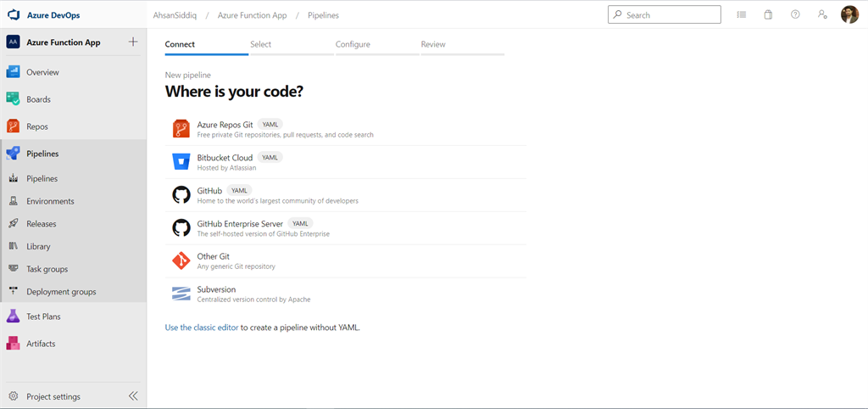868x409 pixels.
Task: Choose Bitbucket Cloud as code source
Action: [x=346, y=162]
